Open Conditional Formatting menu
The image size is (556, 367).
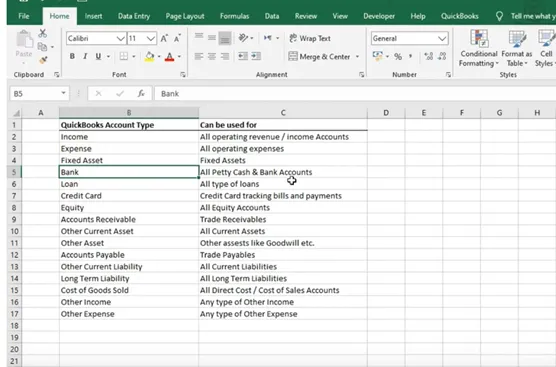tap(479, 48)
